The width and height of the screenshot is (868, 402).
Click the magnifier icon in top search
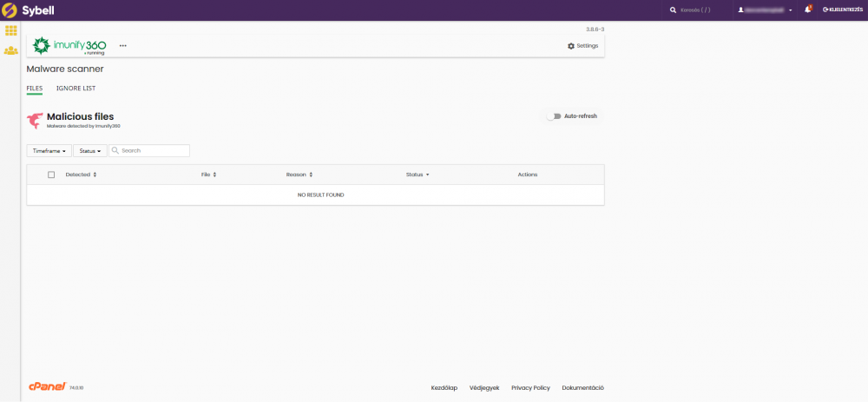pyautogui.click(x=674, y=10)
